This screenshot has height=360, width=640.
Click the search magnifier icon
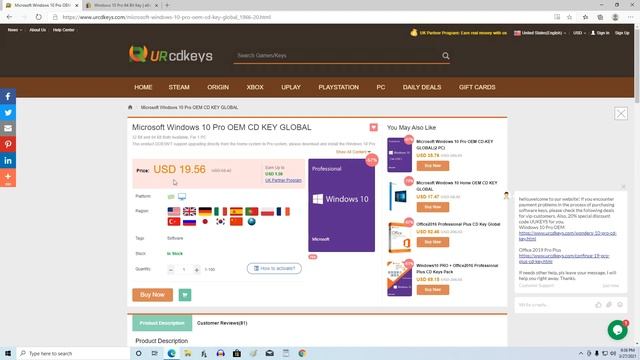point(445,56)
